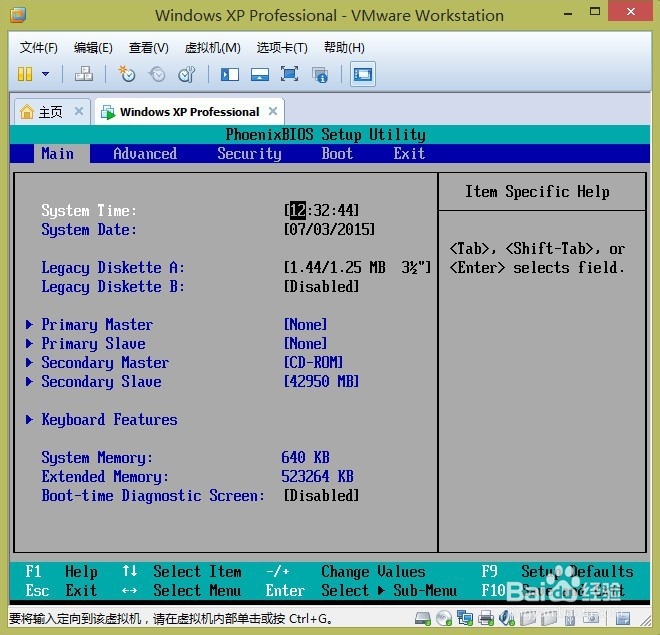The image size is (660, 635).
Task: Click the Secondary Master [CD-ROM] value
Action: pyautogui.click(x=314, y=362)
